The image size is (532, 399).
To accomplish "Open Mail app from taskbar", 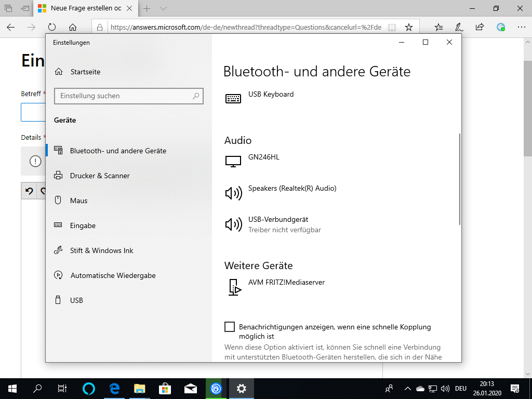I will [x=190, y=389].
